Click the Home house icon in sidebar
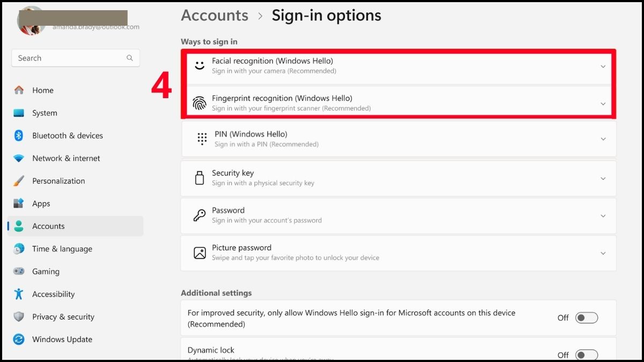This screenshot has height=362, width=644. 19,90
